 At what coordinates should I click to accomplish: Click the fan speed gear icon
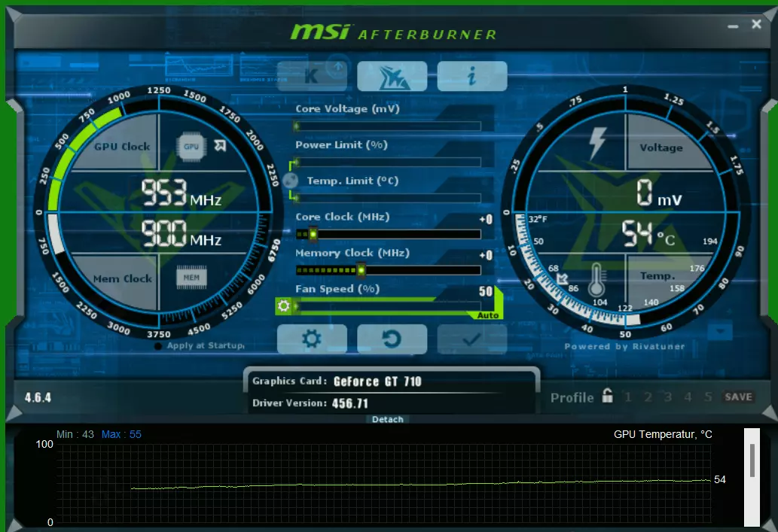pyautogui.click(x=284, y=306)
